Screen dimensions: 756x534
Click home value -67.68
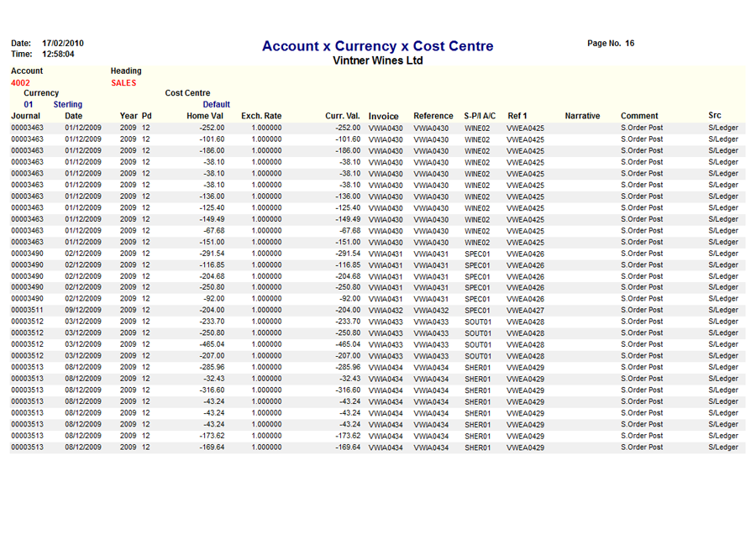click(x=213, y=230)
